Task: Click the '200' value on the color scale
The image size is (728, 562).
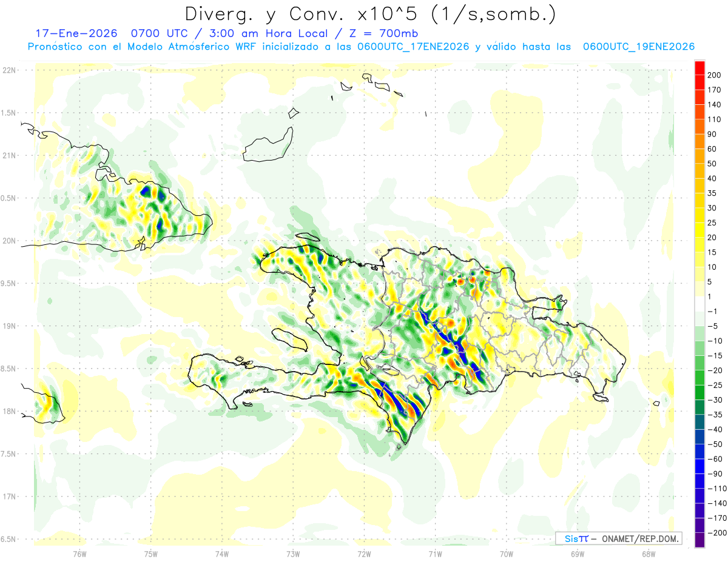Action: (715, 75)
